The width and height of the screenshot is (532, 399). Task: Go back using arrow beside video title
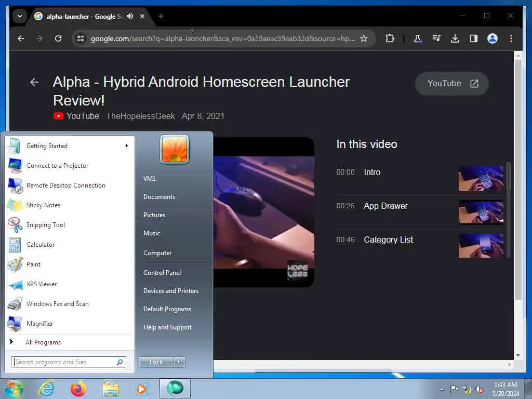coord(34,82)
